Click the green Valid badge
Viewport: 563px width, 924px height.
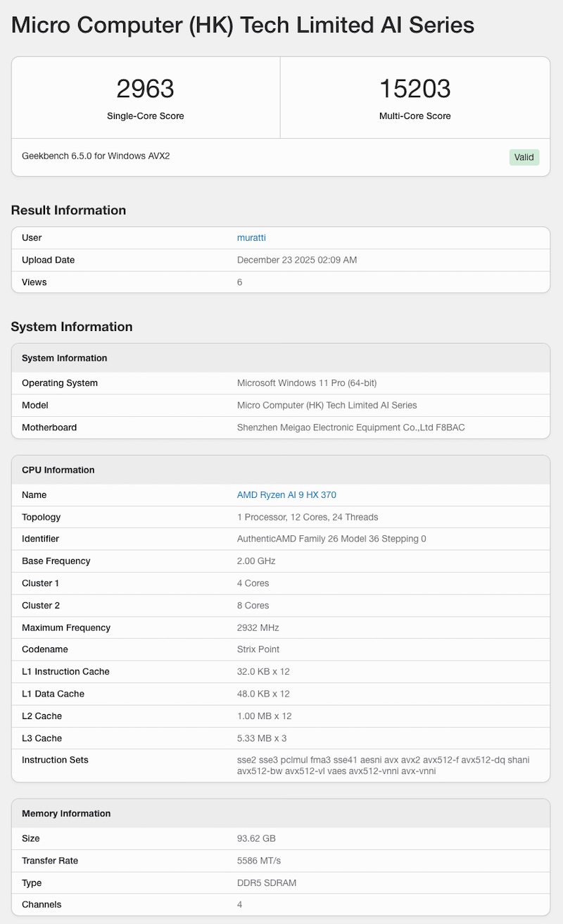click(524, 157)
